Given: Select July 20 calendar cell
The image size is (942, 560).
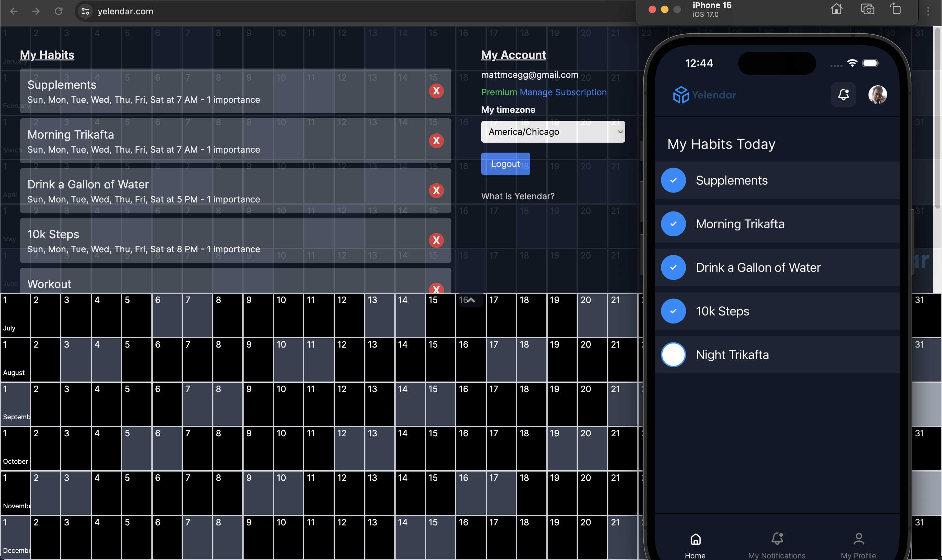Looking at the screenshot, I should click(x=592, y=315).
